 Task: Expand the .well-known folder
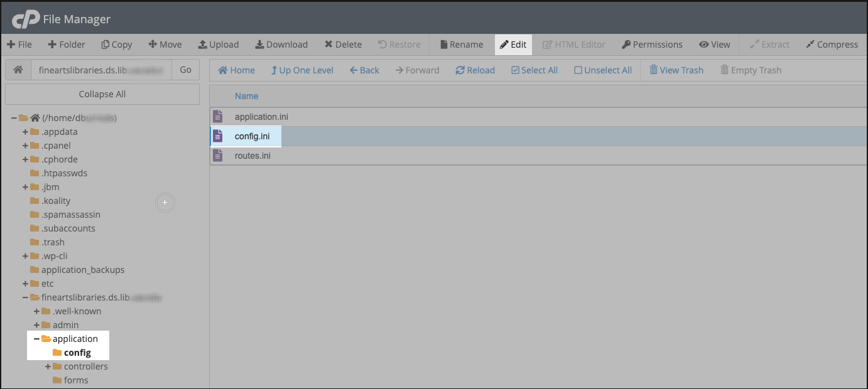(x=36, y=311)
